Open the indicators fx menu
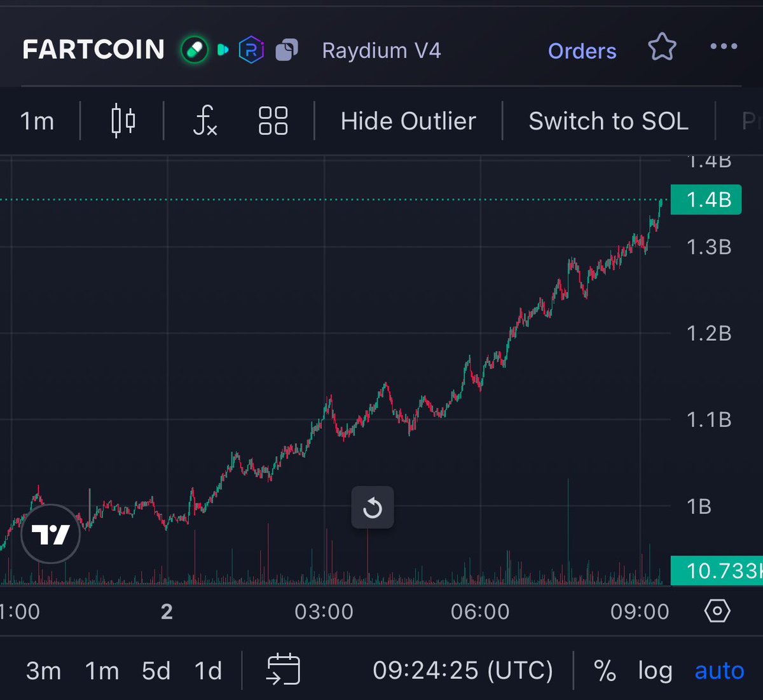Viewport: 763px width, 700px height. point(203,121)
